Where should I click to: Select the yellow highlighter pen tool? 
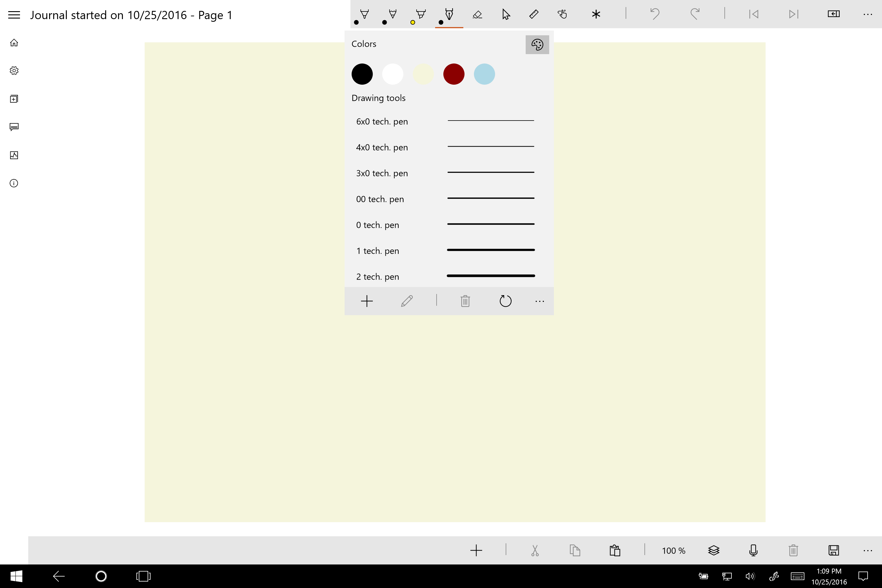pyautogui.click(x=420, y=15)
